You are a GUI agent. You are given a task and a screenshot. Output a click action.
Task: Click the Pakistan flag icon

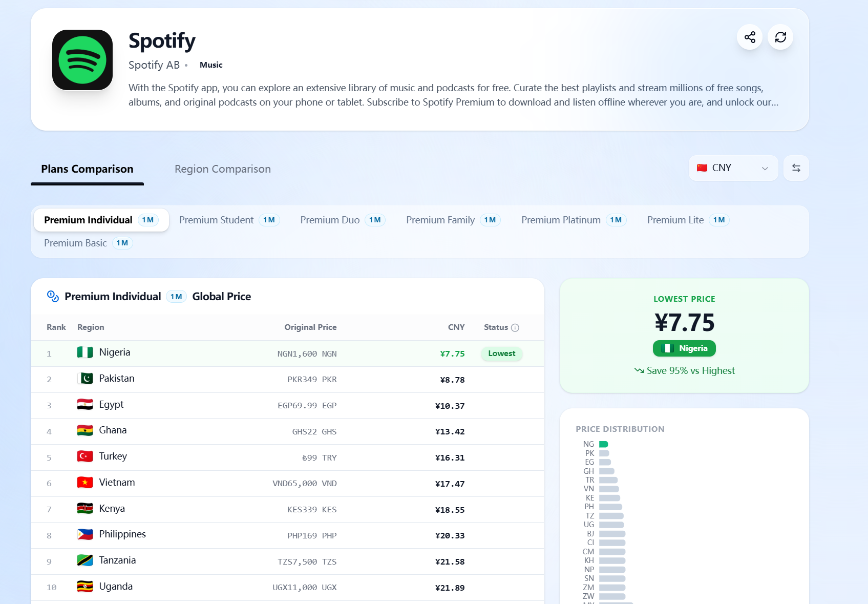[x=85, y=379]
